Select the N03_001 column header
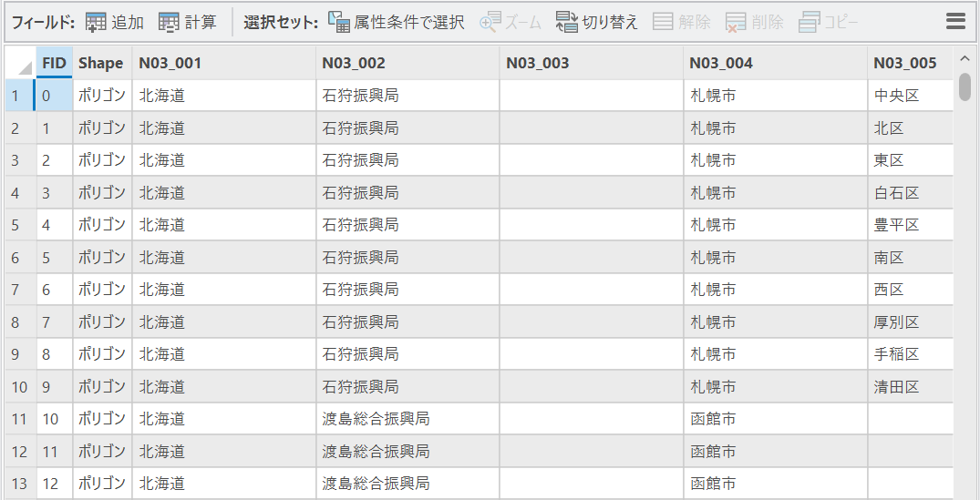Image resolution: width=980 pixels, height=500 pixels. pos(223,63)
